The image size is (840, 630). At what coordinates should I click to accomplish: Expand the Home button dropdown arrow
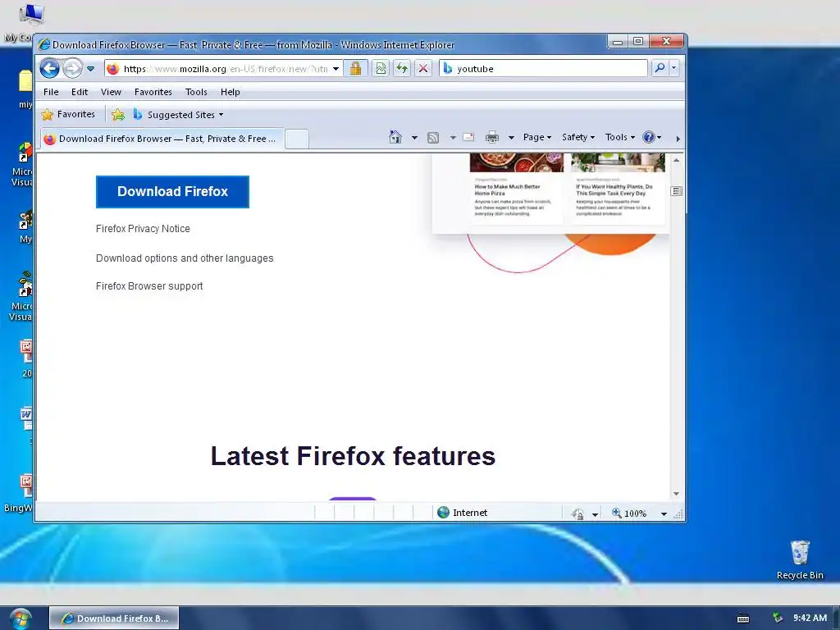[x=414, y=138]
